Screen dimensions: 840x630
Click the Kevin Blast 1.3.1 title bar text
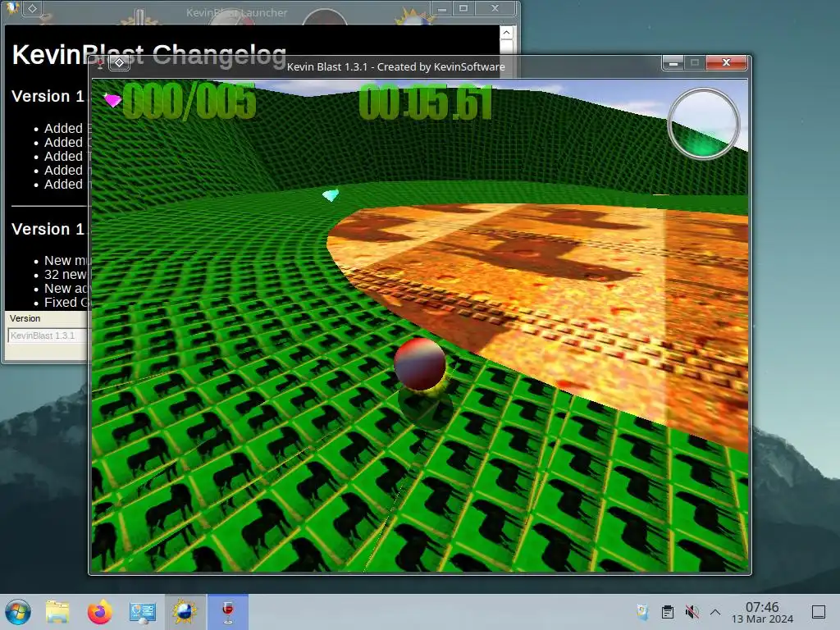pos(396,67)
